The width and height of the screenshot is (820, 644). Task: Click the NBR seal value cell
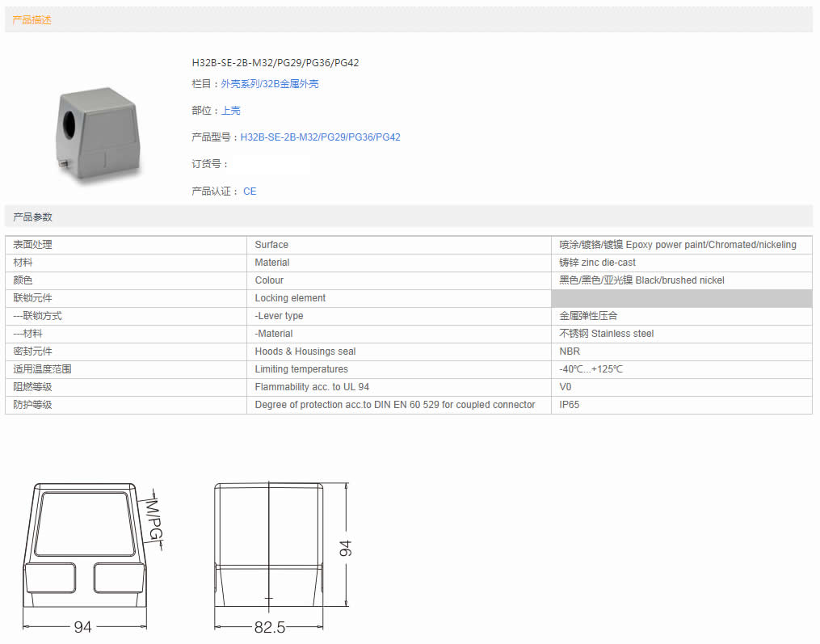(570, 351)
